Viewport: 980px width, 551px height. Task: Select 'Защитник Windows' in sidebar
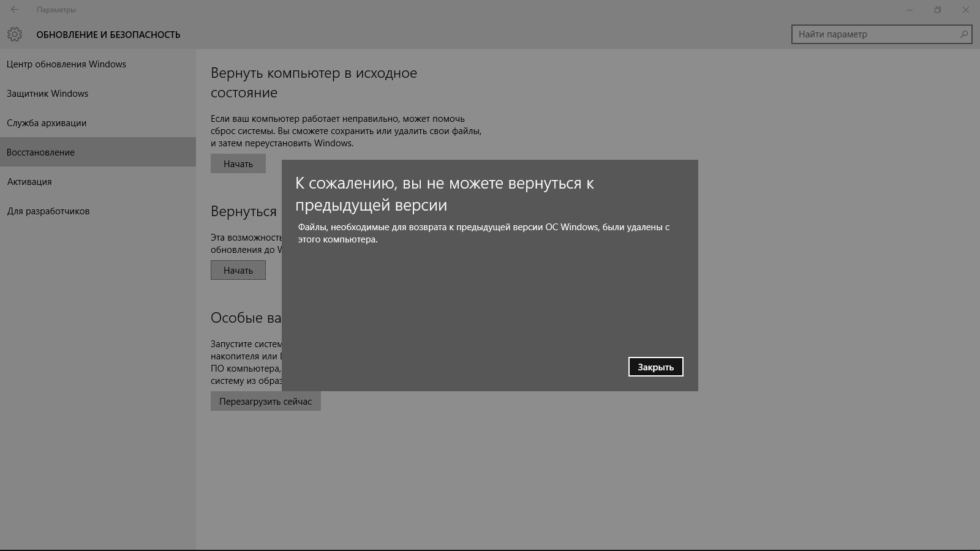(48, 94)
